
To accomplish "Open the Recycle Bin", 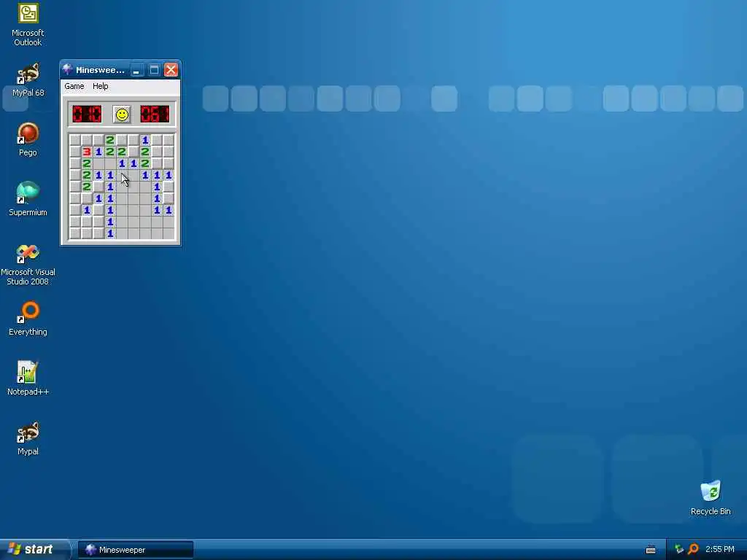I will point(711,498).
